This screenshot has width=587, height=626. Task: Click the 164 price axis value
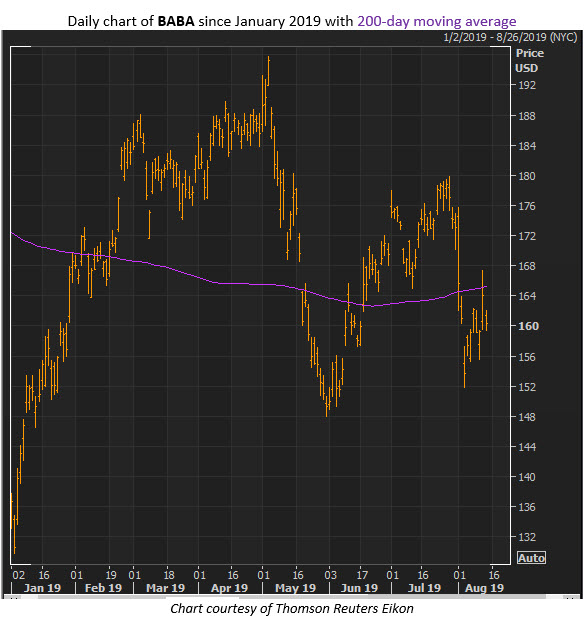point(527,296)
